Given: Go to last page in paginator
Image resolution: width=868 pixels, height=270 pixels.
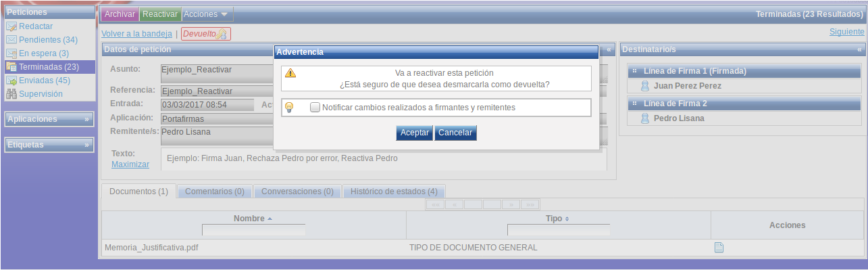Looking at the screenshot, I should point(530,204).
